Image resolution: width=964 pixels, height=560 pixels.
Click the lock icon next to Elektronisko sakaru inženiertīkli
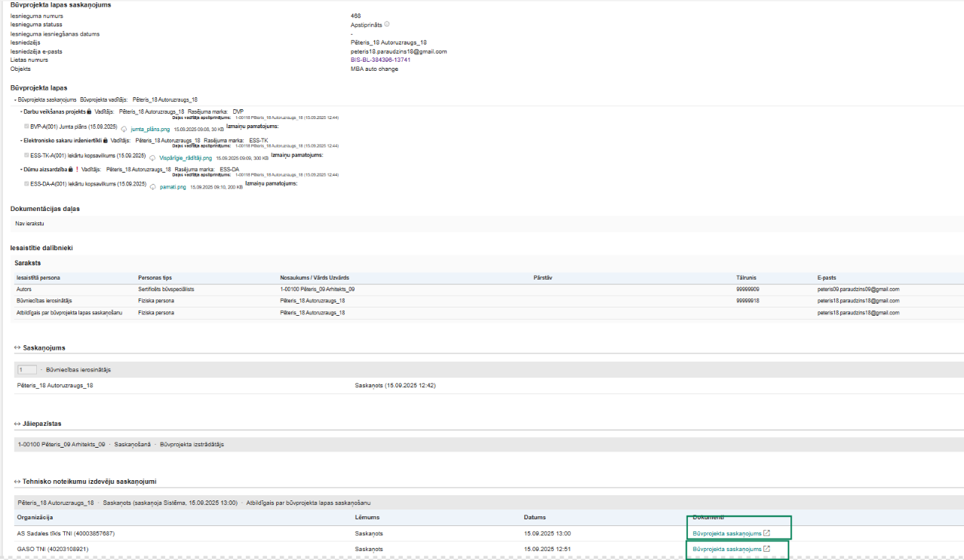point(105,140)
